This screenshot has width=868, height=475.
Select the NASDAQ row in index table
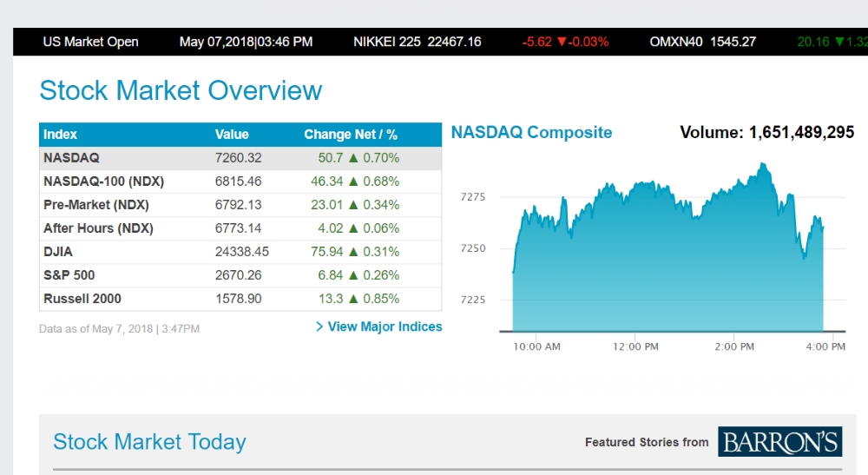click(240, 158)
